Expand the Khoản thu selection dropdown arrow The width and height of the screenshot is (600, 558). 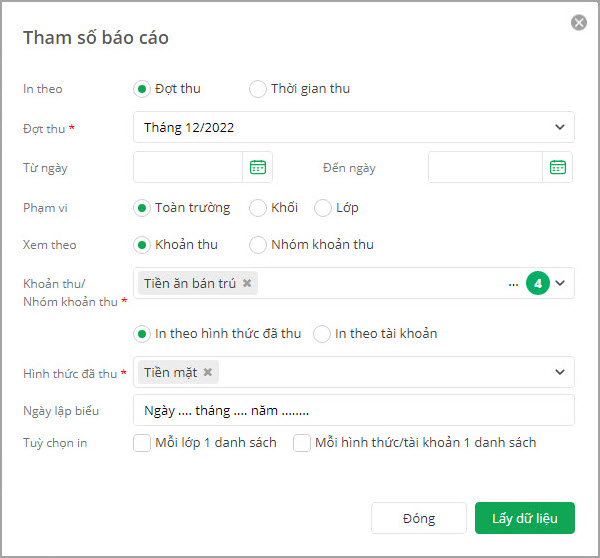click(560, 283)
